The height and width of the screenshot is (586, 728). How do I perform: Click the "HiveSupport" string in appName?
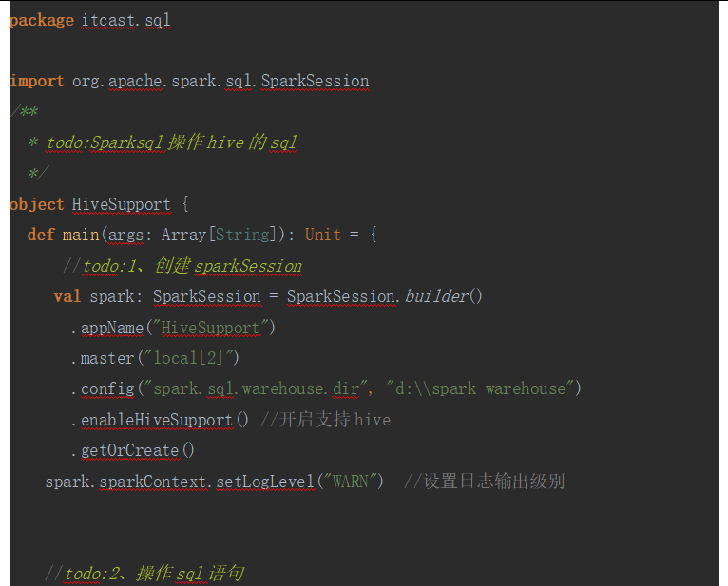[x=215, y=328]
